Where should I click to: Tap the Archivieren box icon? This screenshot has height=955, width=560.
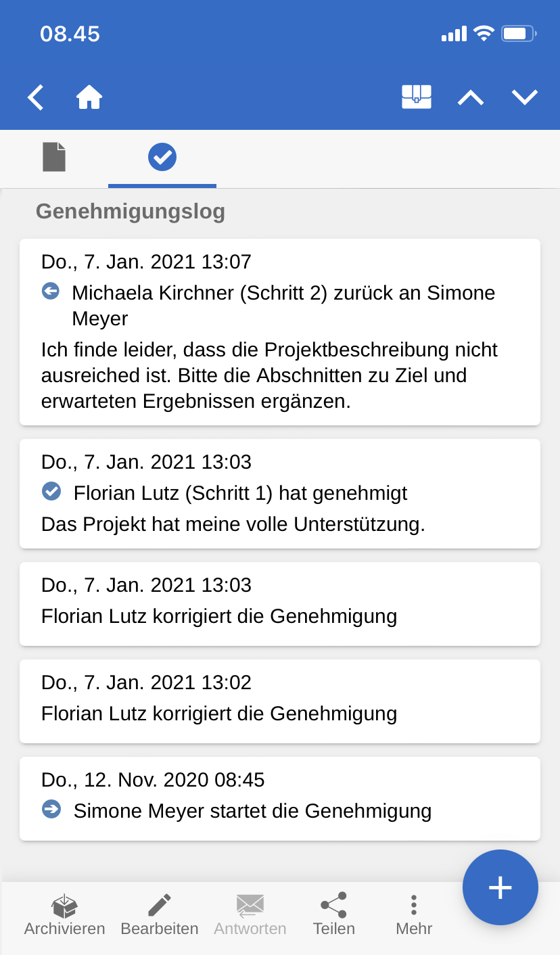(x=65, y=906)
